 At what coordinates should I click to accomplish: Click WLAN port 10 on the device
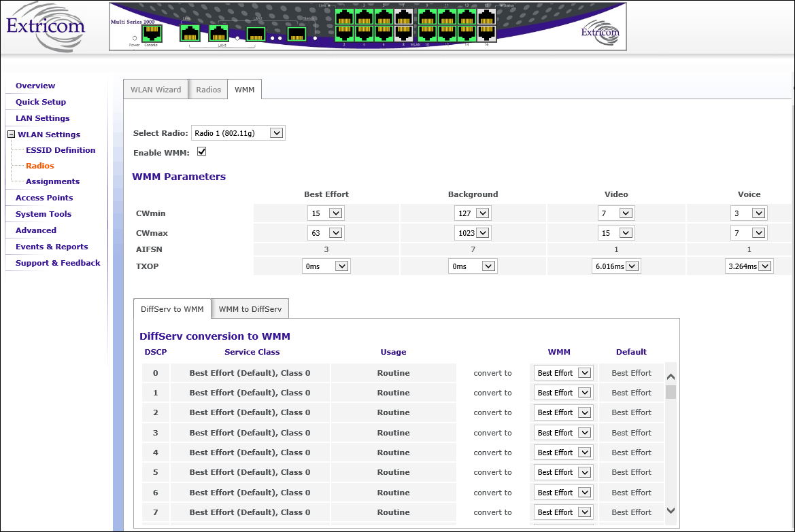point(427,33)
